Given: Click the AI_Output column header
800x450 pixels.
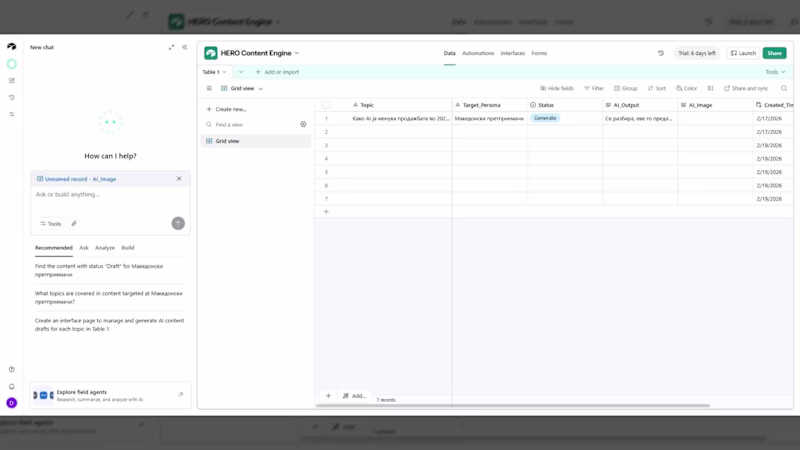Looking at the screenshot, I should coord(640,105).
